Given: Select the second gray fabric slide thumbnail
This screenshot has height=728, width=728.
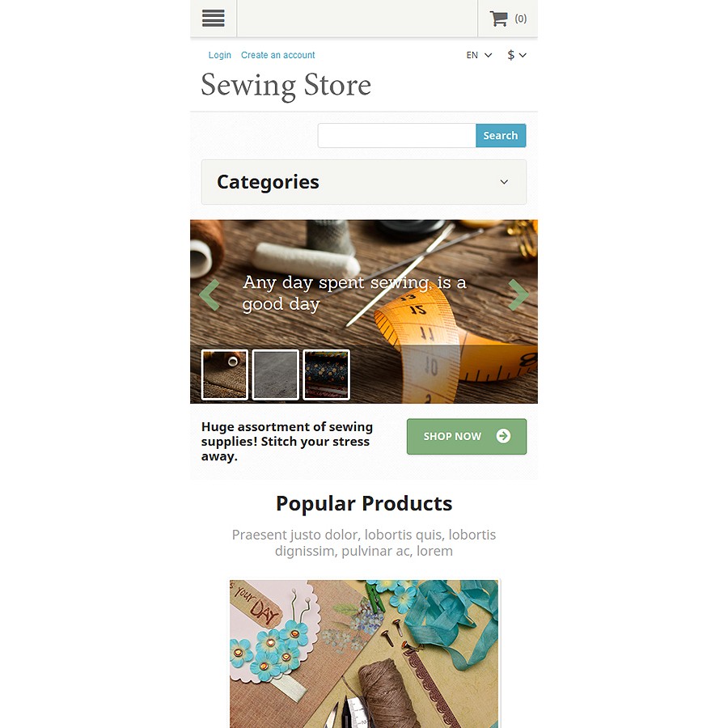Looking at the screenshot, I should [275, 375].
